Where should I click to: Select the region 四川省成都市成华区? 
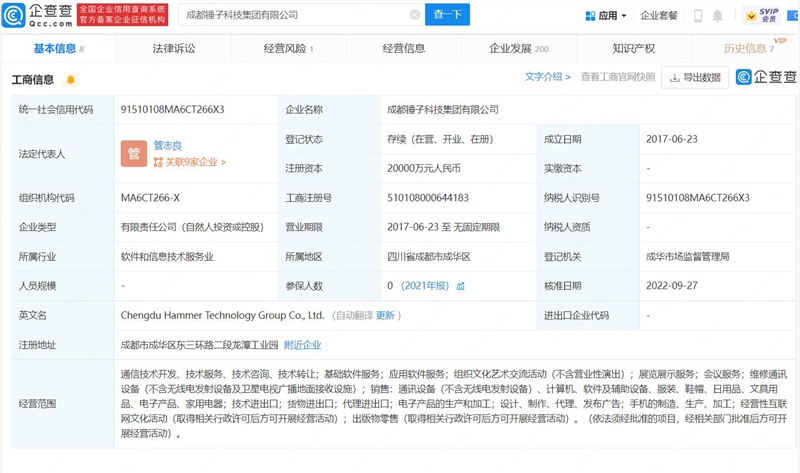(429, 257)
